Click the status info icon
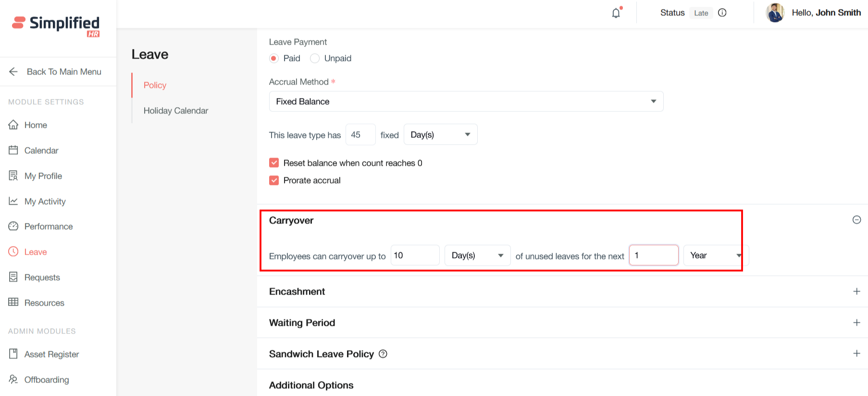 pyautogui.click(x=722, y=13)
